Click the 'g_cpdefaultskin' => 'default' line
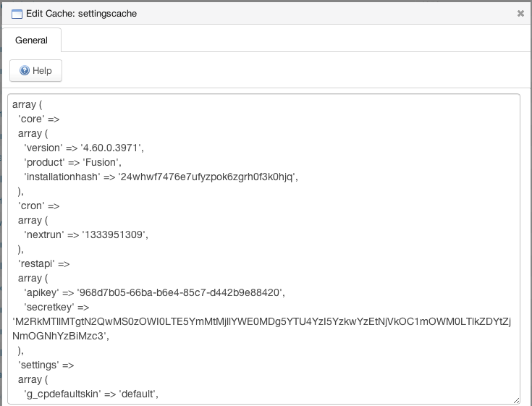The image size is (532, 406). coord(91,394)
